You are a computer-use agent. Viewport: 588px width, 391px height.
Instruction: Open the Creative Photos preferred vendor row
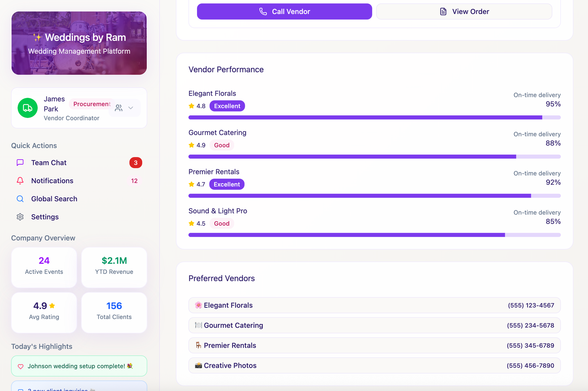pos(374,366)
